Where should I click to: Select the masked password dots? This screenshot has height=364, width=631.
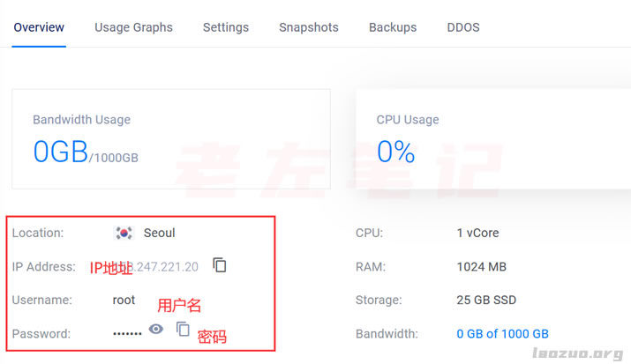(127, 333)
